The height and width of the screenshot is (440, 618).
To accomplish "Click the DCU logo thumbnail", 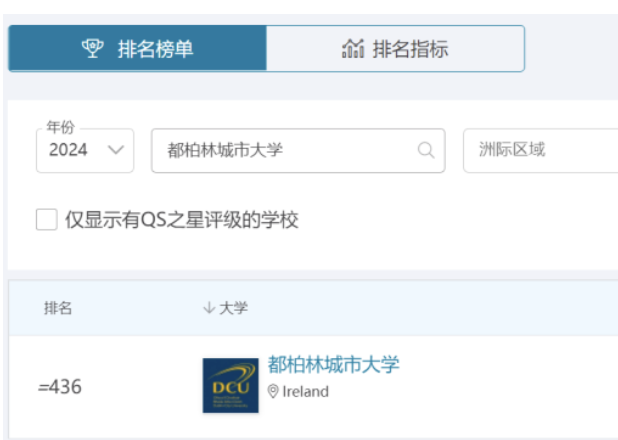I will pos(231,385).
